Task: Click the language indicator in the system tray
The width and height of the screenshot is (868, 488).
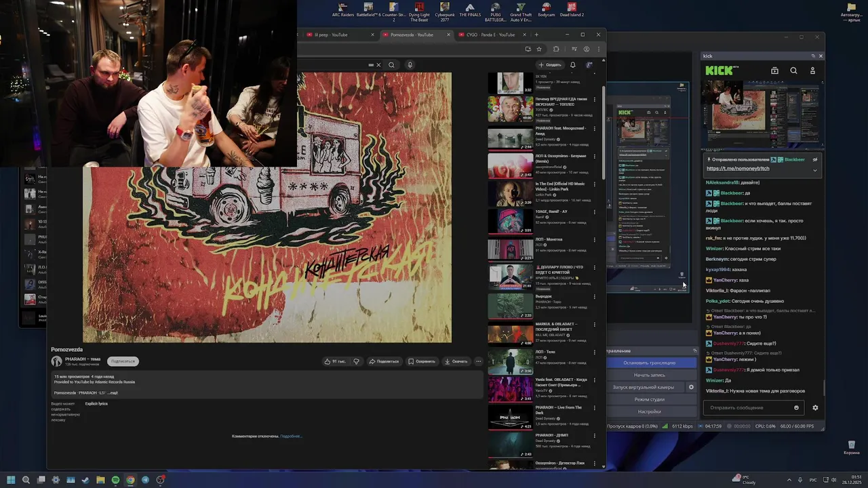Action: click(813, 480)
